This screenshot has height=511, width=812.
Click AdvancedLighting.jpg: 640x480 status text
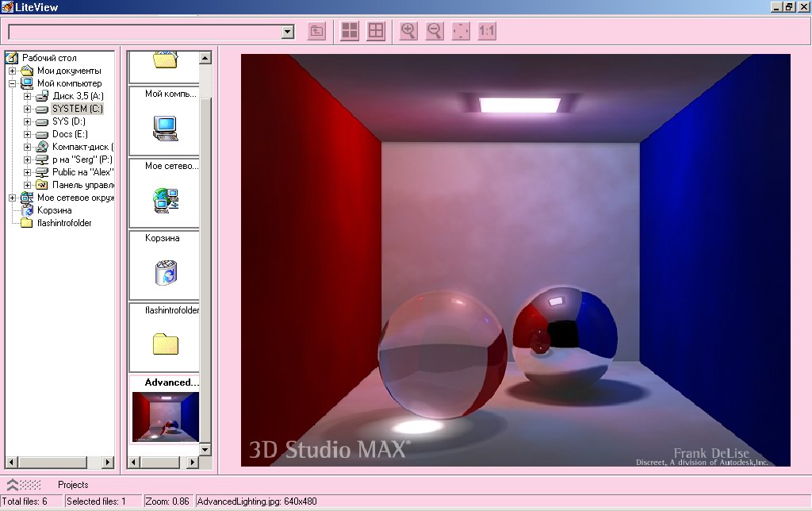tap(257, 501)
